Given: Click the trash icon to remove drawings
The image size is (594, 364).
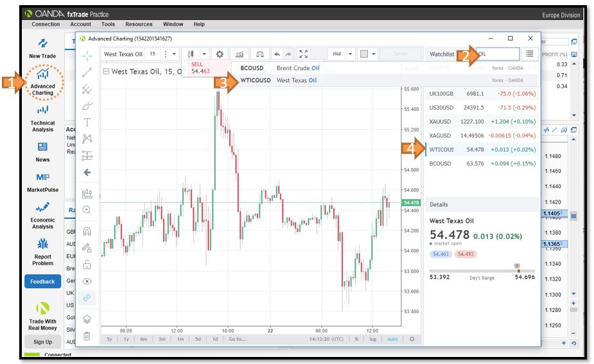Looking at the screenshot, I should click(x=87, y=335).
